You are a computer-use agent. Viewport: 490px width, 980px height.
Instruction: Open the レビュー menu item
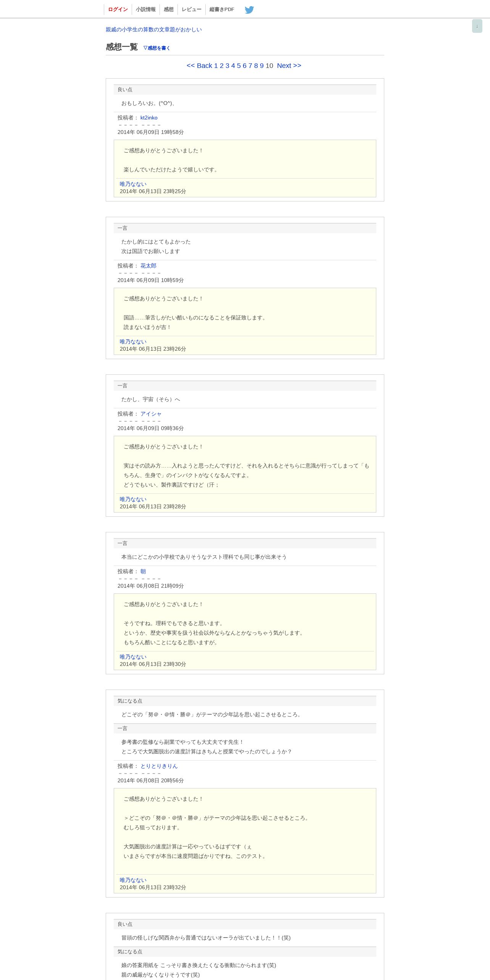192,10
